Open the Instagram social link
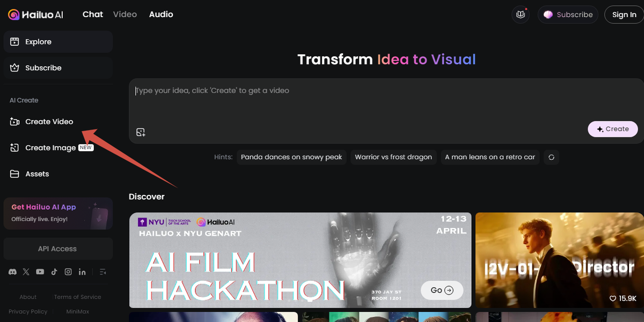The image size is (644, 322). pos(68,272)
